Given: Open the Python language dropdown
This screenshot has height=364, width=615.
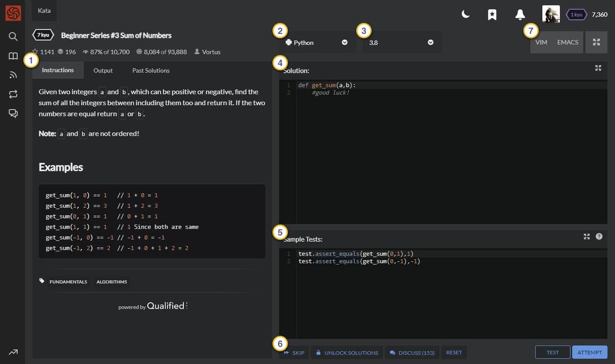Looking at the screenshot, I should coord(316,42).
